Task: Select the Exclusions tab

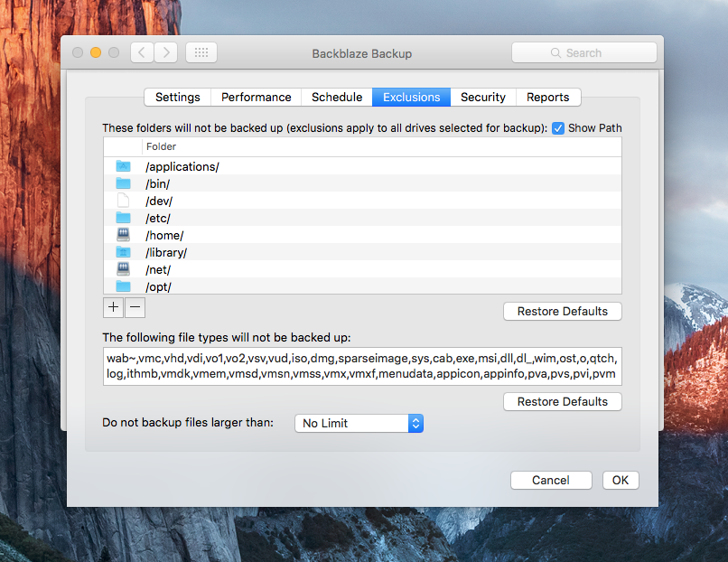Action: pyautogui.click(x=411, y=97)
